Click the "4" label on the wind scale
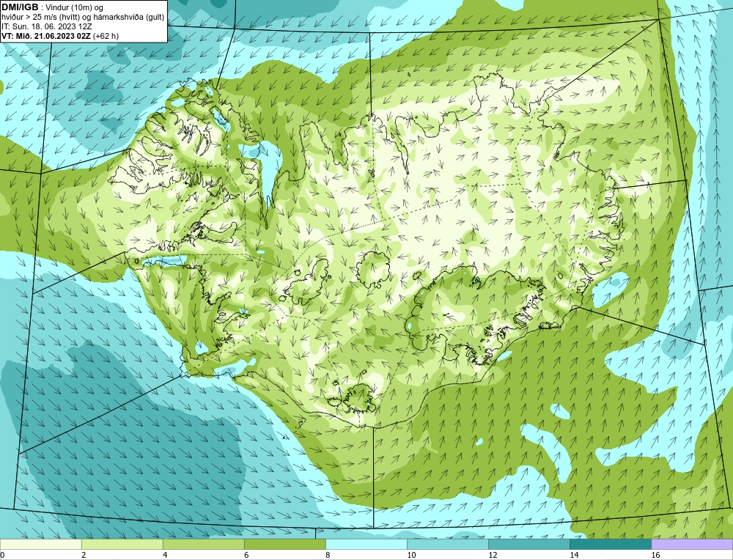The height and width of the screenshot is (560, 733). click(165, 555)
